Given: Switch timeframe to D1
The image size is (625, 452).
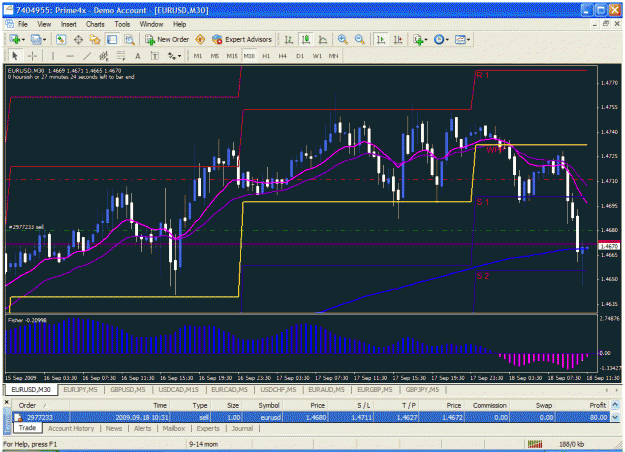Looking at the screenshot, I should pyautogui.click(x=300, y=56).
